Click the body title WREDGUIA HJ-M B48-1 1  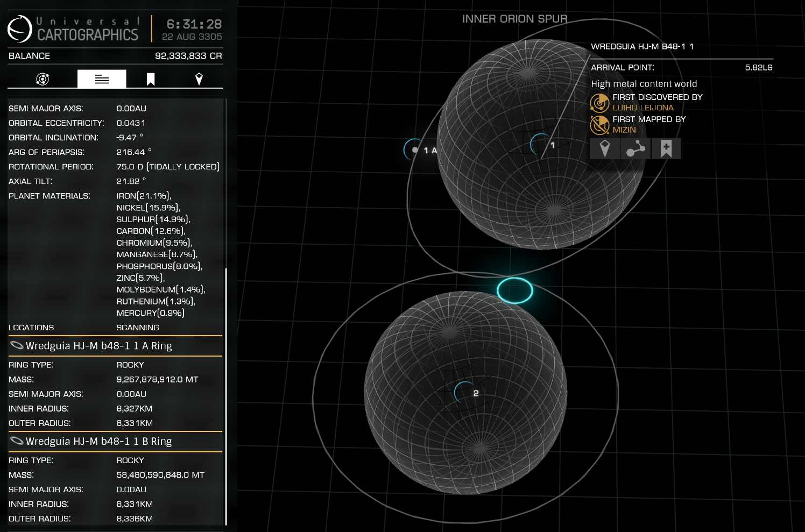tap(642, 46)
